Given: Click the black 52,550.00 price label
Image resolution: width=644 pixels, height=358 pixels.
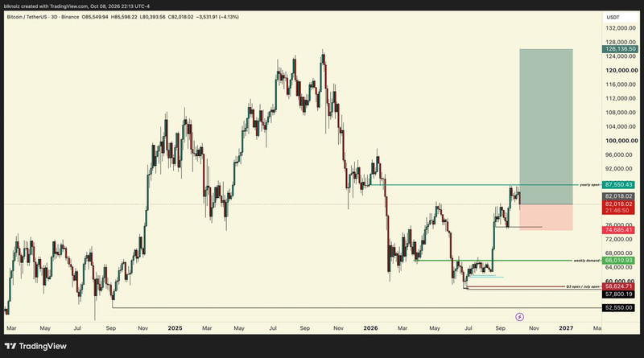Looking at the screenshot, I should pyautogui.click(x=618, y=307).
